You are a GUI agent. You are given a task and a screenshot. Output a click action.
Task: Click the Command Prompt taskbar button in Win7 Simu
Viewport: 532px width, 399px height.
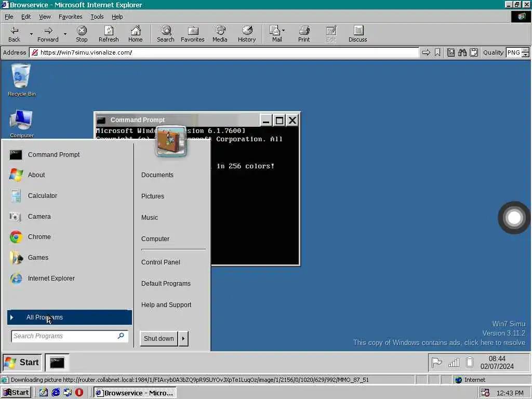coord(57,362)
